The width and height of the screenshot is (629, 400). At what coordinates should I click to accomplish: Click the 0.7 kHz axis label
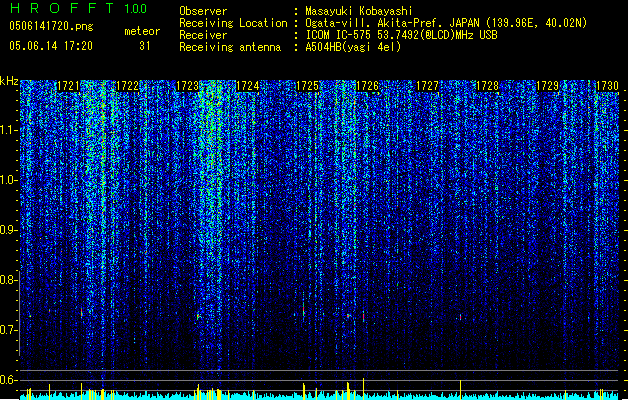pos(9,330)
